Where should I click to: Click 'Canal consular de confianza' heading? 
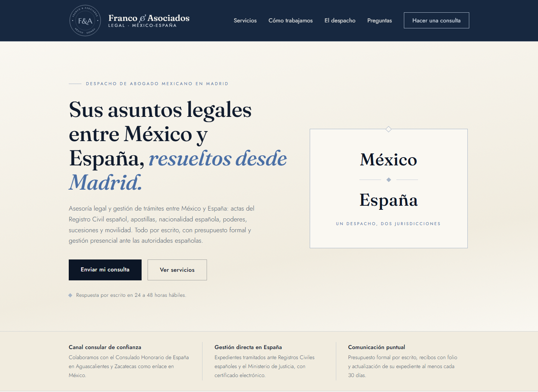[x=105, y=347]
